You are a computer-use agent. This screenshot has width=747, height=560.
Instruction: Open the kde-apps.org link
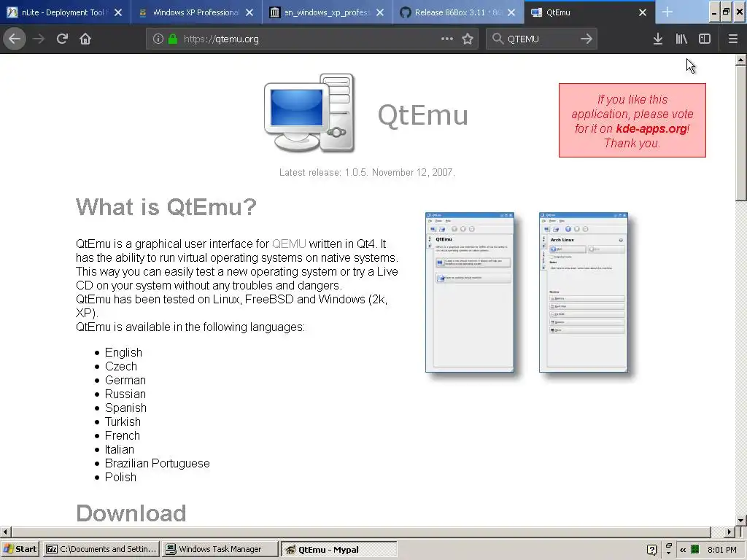651,128
